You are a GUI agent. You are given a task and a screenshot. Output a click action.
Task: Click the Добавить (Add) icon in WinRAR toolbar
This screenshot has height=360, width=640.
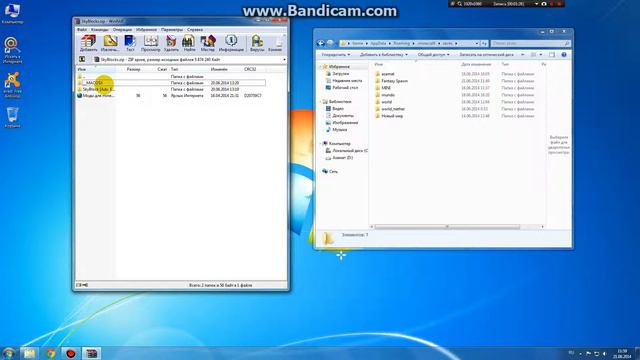pyautogui.click(x=89, y=43)
